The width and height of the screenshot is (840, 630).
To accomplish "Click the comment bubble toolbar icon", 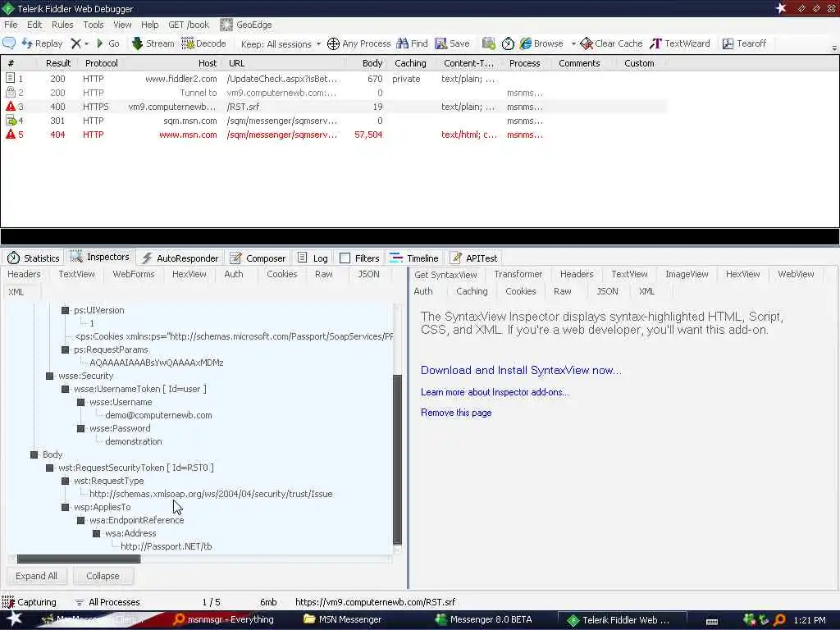I will pos(9,43).
